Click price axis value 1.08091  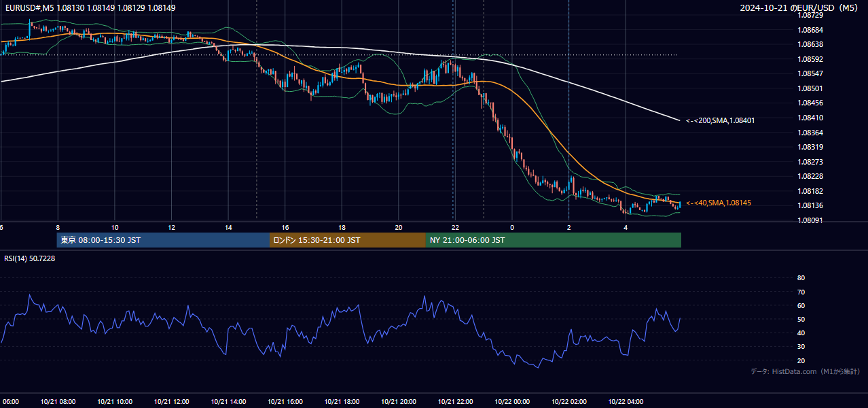(x=810, y=220)
